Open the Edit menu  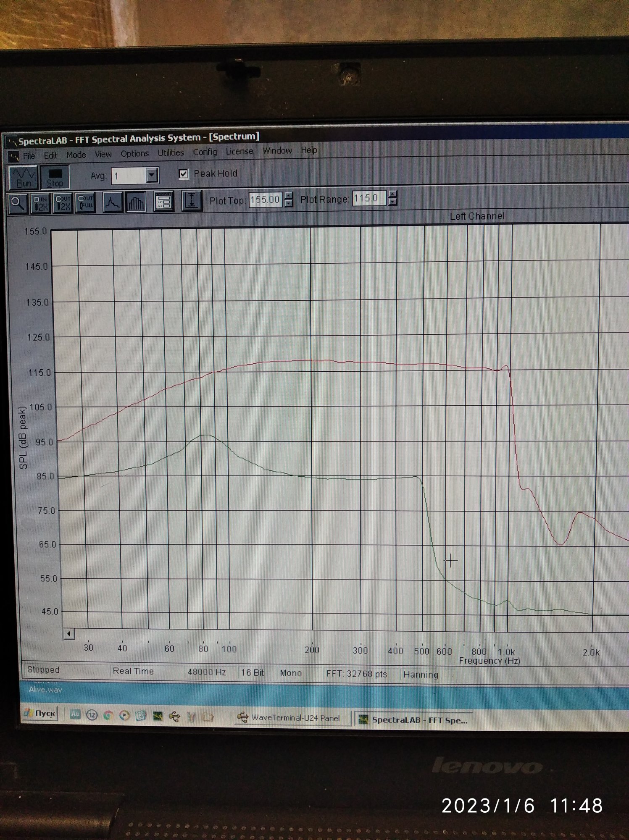50,155
